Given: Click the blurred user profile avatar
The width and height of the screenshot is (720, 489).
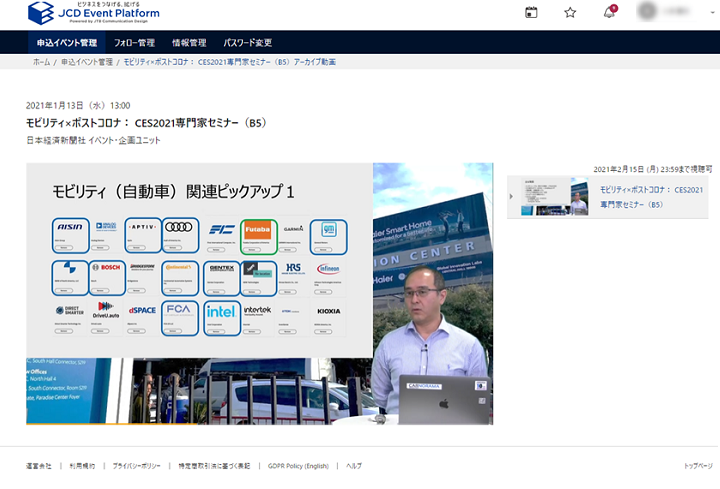Looking at the screenshot, I should pos(647,11).
